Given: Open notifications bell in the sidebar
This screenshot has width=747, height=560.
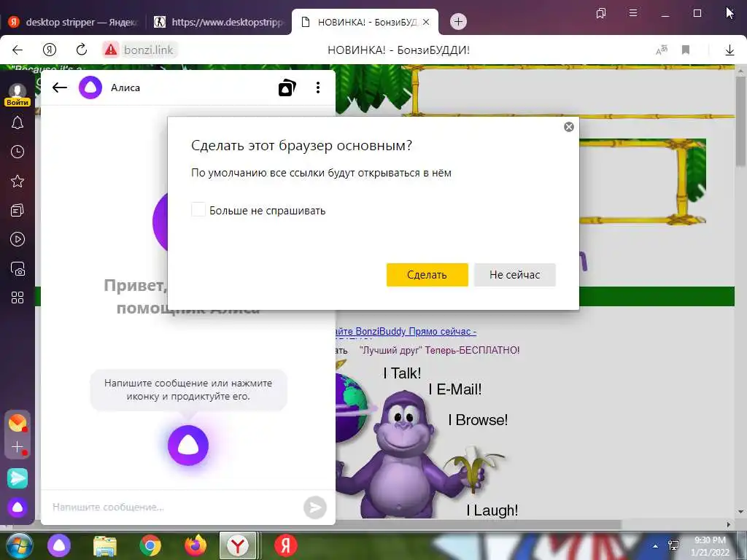Looking at the screenshot, I should click(x=18, y=122).
